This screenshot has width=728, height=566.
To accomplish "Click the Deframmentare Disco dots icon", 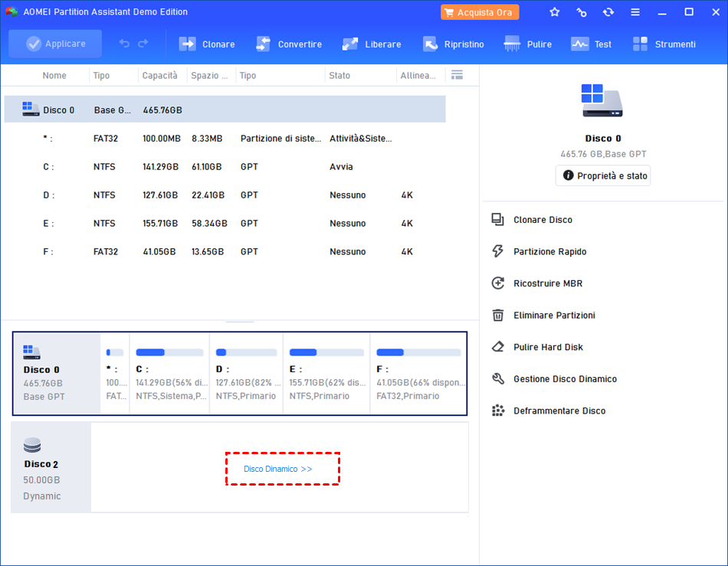I will pos(497,411).
